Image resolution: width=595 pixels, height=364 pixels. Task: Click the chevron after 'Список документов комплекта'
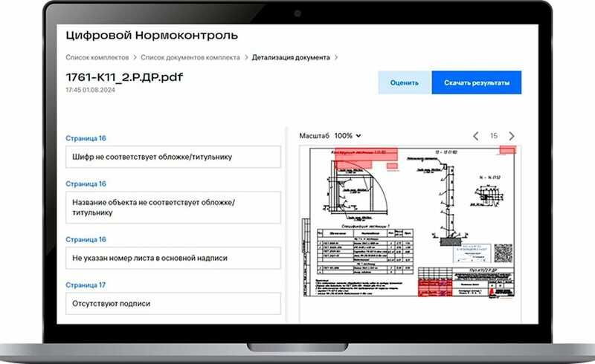click(245, 57)
